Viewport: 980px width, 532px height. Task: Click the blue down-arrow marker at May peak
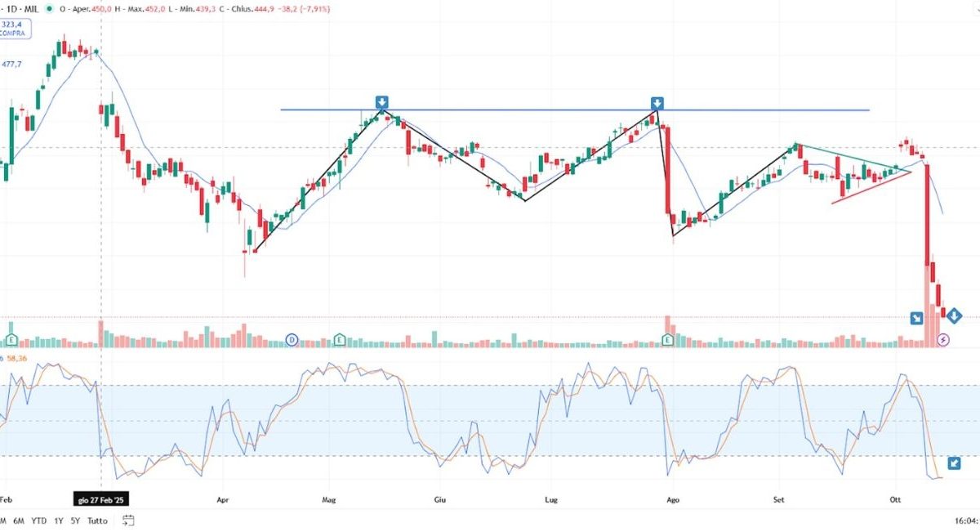click(381, 102)
